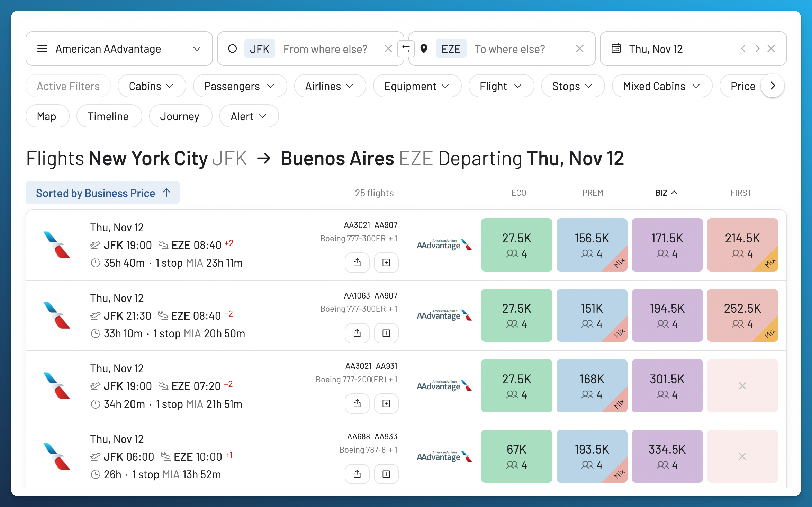Image resolution: width=812 pixels, height=507 pixels.
Task: Add AA688 AA933 flight to journey
Action: (x=386, y=474)
